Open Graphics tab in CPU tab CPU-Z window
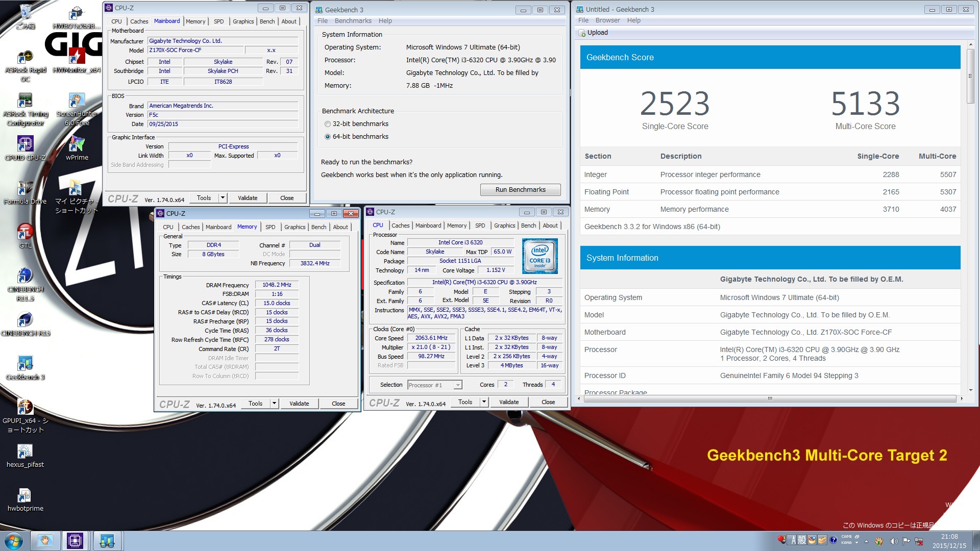The height and width of the screenshot is (551, 980). (504, 226)
